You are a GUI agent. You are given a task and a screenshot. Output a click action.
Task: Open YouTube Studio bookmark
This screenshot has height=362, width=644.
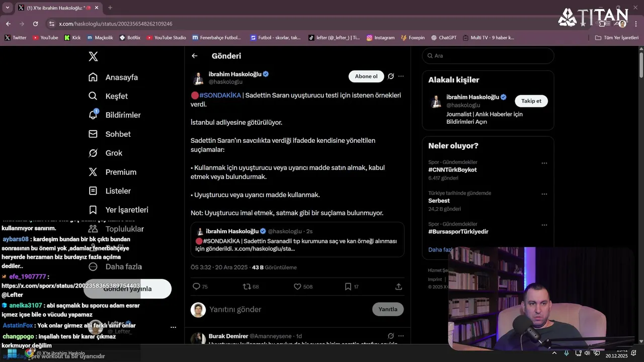(166, 38)
